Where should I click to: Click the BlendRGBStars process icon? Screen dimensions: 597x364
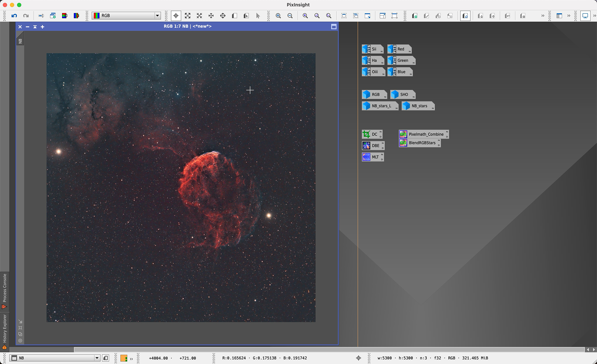pyautogui.click(x=419, y=143)
